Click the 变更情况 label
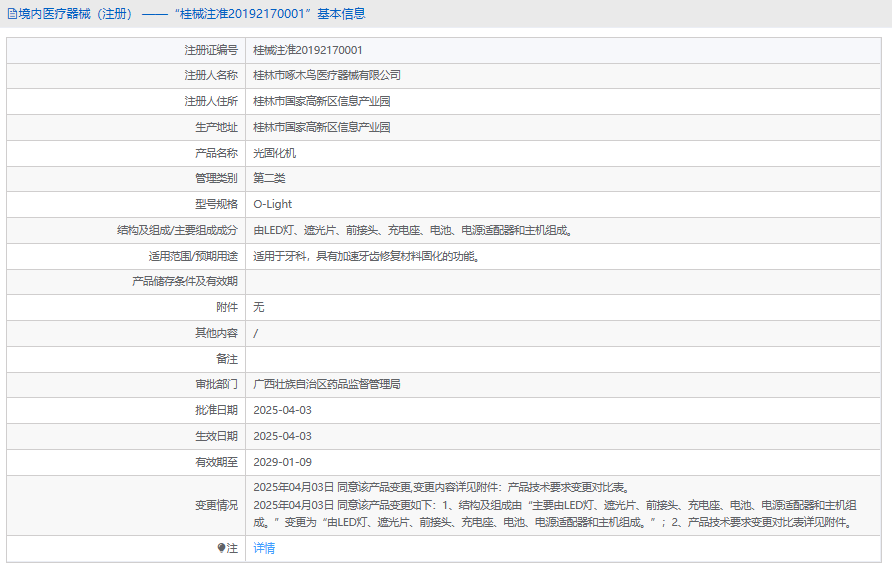The image size is (892, 567). 216,506
